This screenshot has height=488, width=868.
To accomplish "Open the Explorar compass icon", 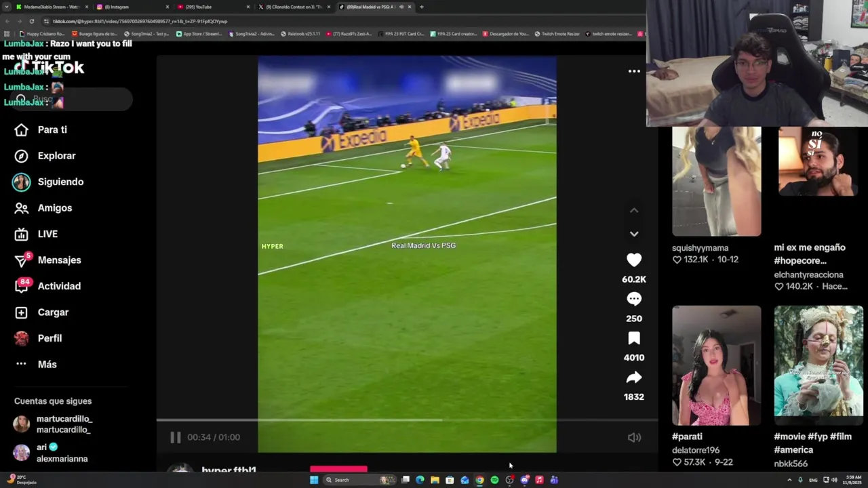I will click(21, 156).
